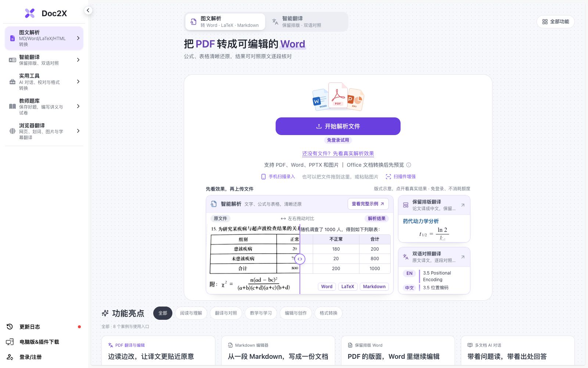Select the 阅读与理解 filter chip
This screenshot has height=368, width=588.
191,313
